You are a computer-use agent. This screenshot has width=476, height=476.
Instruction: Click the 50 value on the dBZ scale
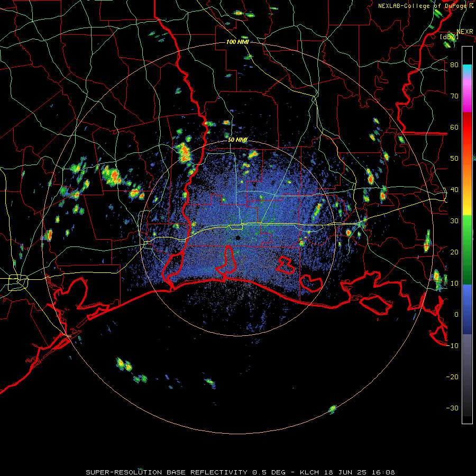click(x=454, y=159)
